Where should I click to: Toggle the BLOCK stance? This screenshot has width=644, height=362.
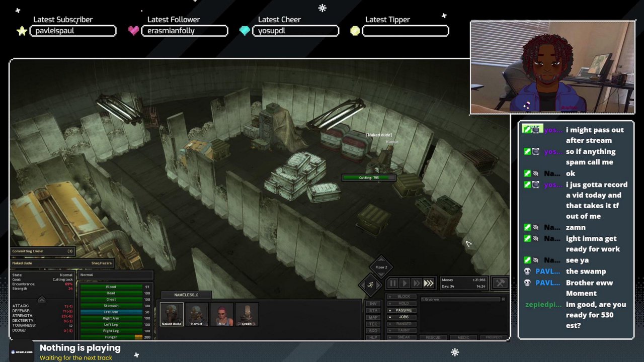tap(402, 297)
